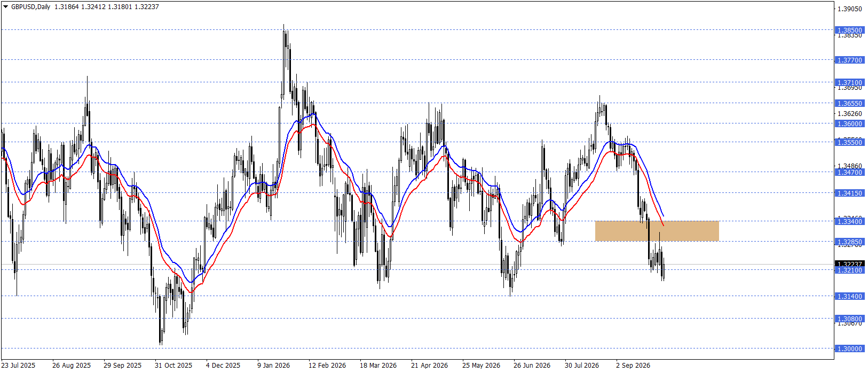Click the low value 1.31801 in the header
868x372 pixels.
[x=120, y=7]
